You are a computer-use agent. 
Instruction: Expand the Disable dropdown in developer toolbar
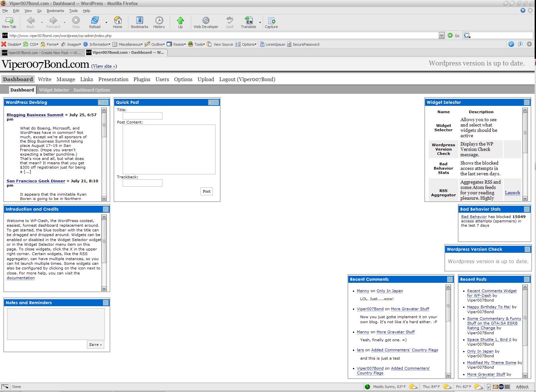11,44
